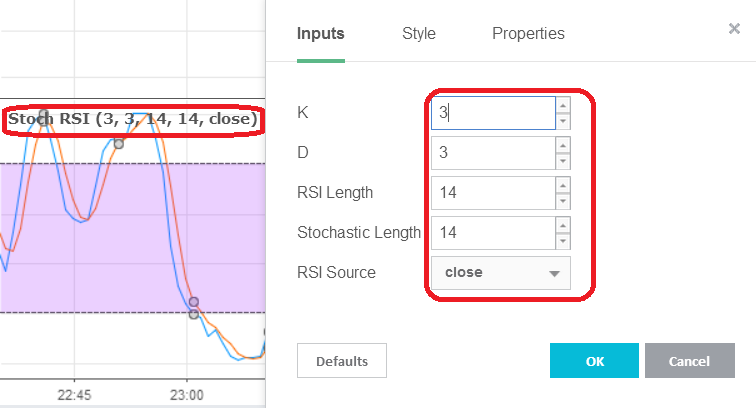756x408 pixels.
Task: Click the Cancel button
Action: tap(689, 361)
